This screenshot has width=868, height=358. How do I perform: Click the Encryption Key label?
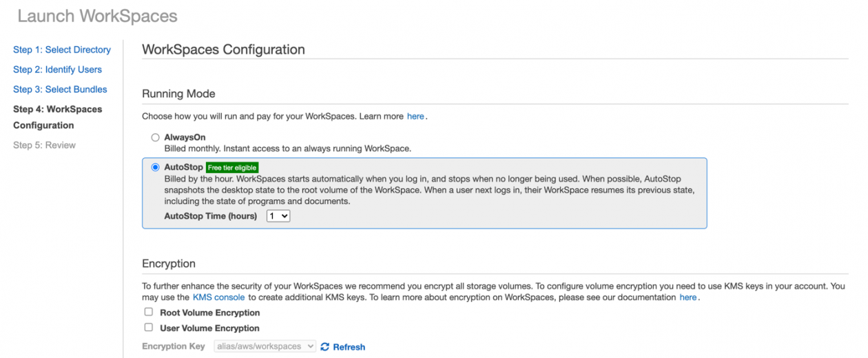click(x=174, y=347)
